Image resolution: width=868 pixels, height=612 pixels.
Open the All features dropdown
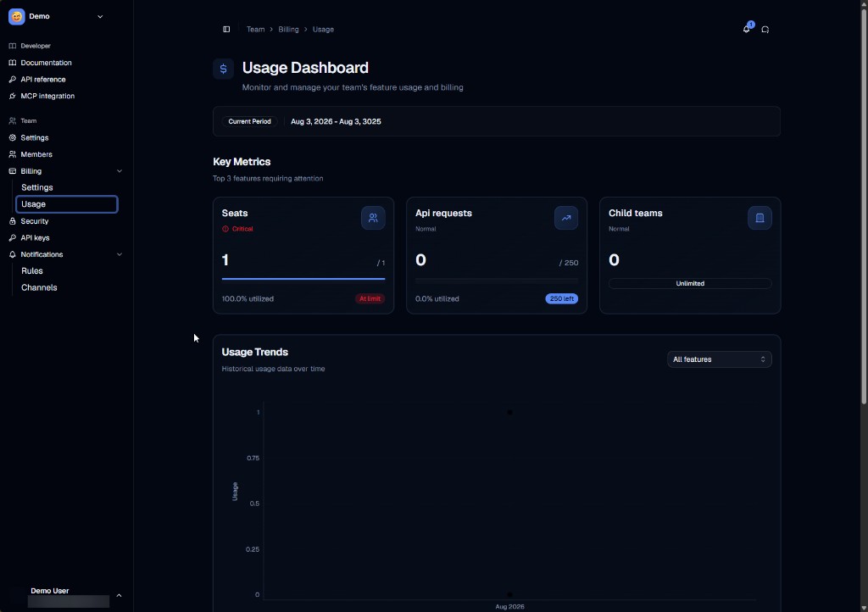click(719, 359)
